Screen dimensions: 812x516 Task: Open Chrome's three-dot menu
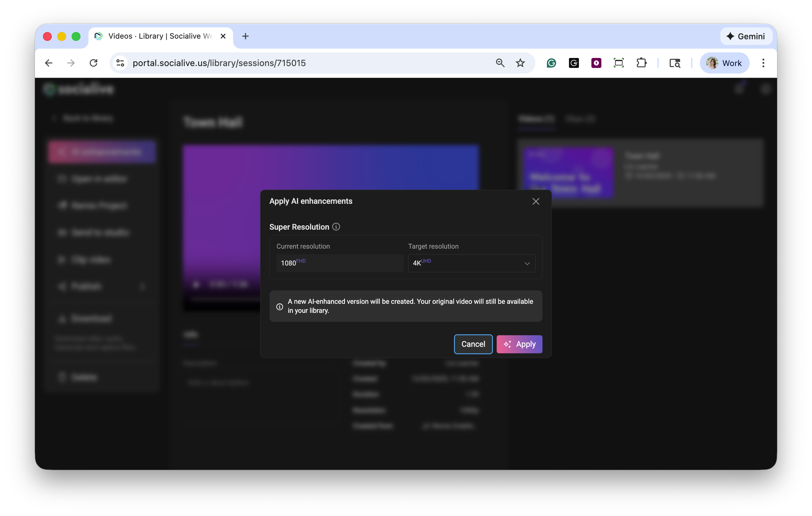[x=763, y=63]
